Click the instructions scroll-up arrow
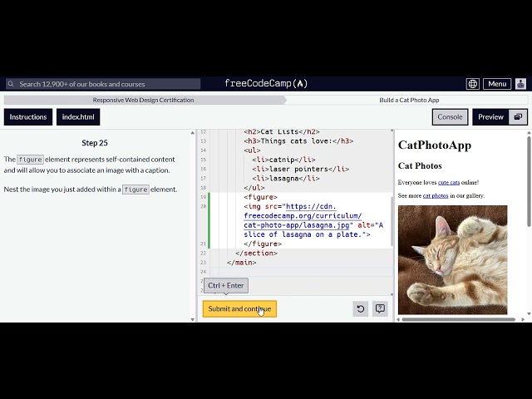This screenshot has height=399, width=532. point(193,133)
